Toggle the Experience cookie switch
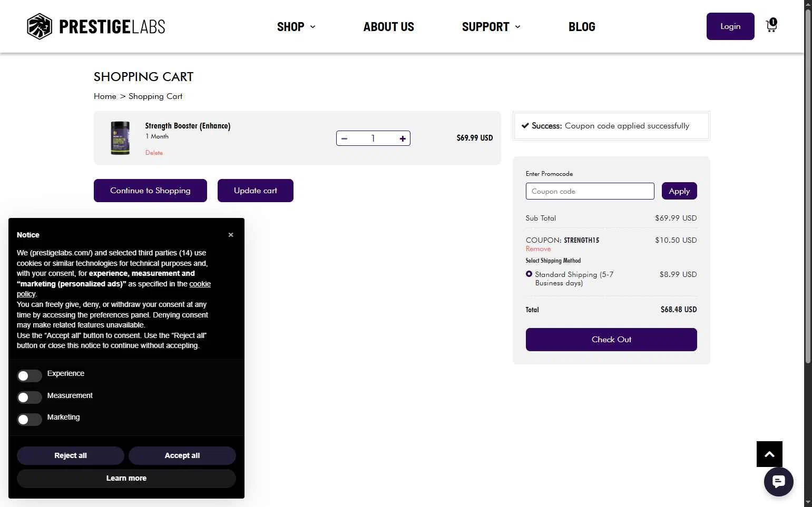The width and height of the screenshot is (812, 507). pos(30,375)
